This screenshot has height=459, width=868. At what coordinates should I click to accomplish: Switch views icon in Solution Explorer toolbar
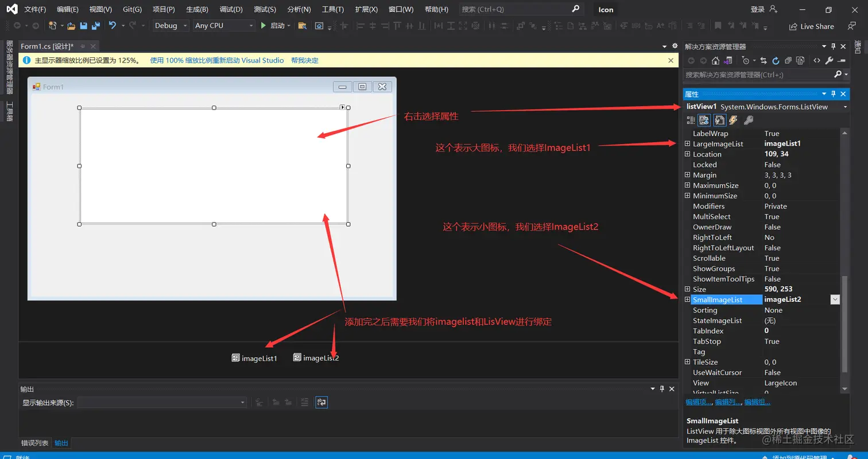coord(728,60)
